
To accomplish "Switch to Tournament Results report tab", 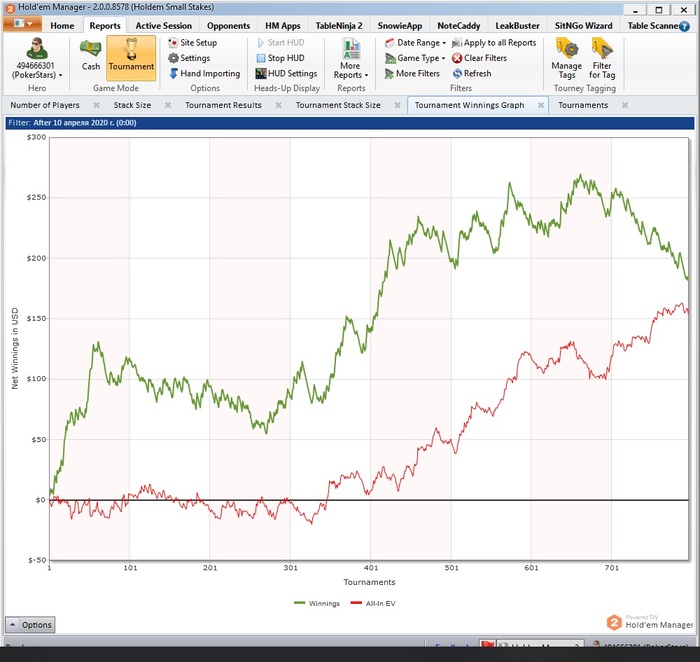I will 223,105.
